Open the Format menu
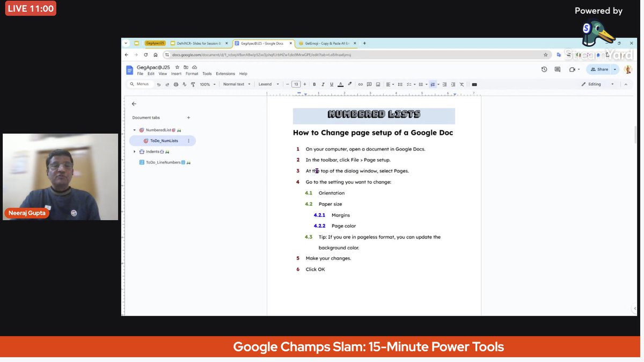Screen dimensions: 644x362 click(x=192, y=74)
